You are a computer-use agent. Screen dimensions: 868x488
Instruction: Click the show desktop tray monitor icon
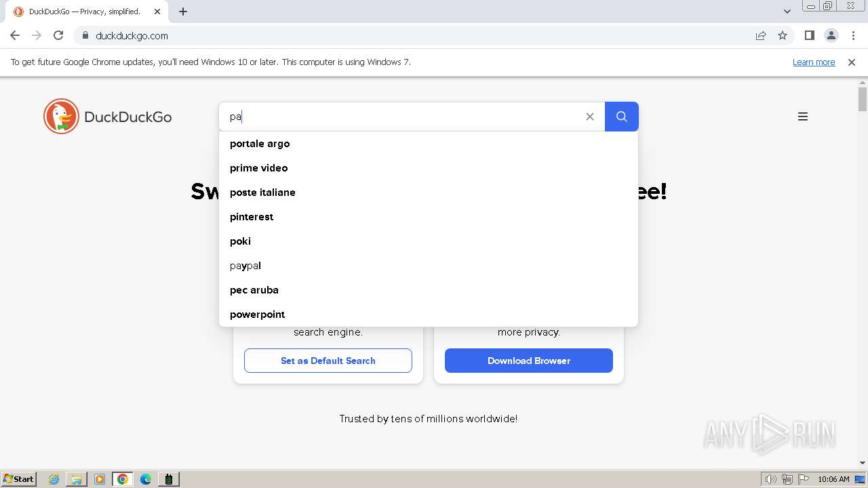pos(860,479)
